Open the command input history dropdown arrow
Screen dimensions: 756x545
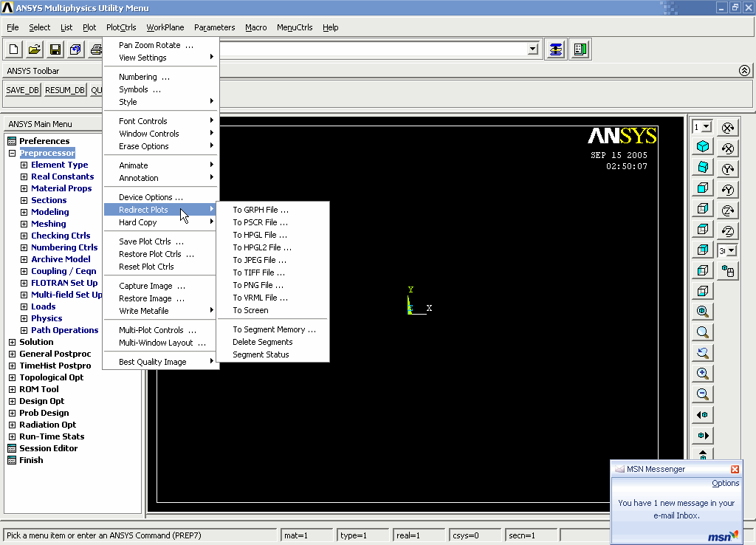pyautogui.click(x=533, y=49)
